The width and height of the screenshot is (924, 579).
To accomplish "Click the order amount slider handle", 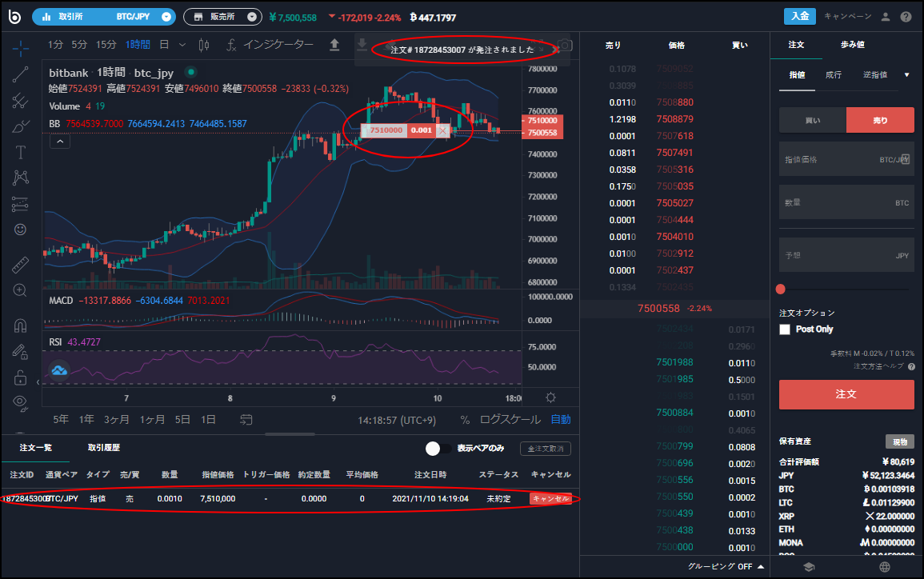I will [781, 289].
